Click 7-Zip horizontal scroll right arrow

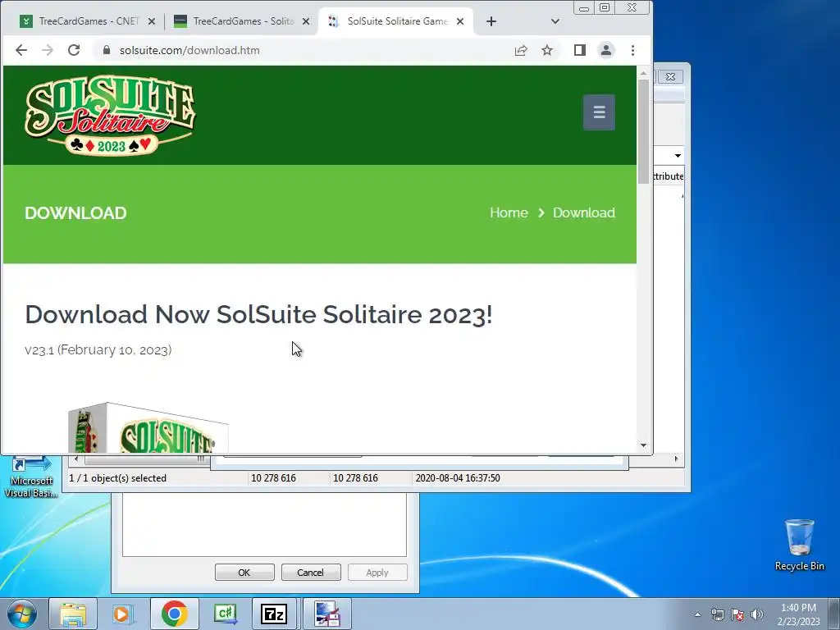676,459
